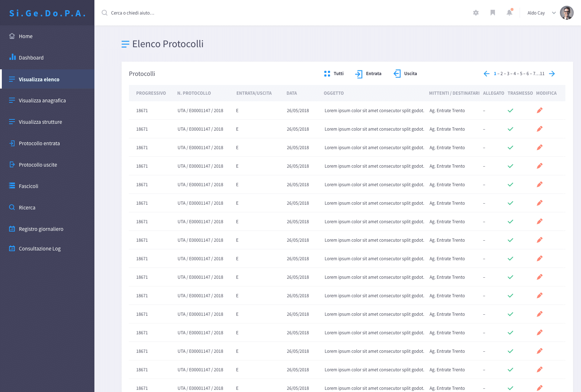Screen dimensions: 581x392
Task: Expand the chevron next to Aldo Cay
Action: click(x=554, y=13)
